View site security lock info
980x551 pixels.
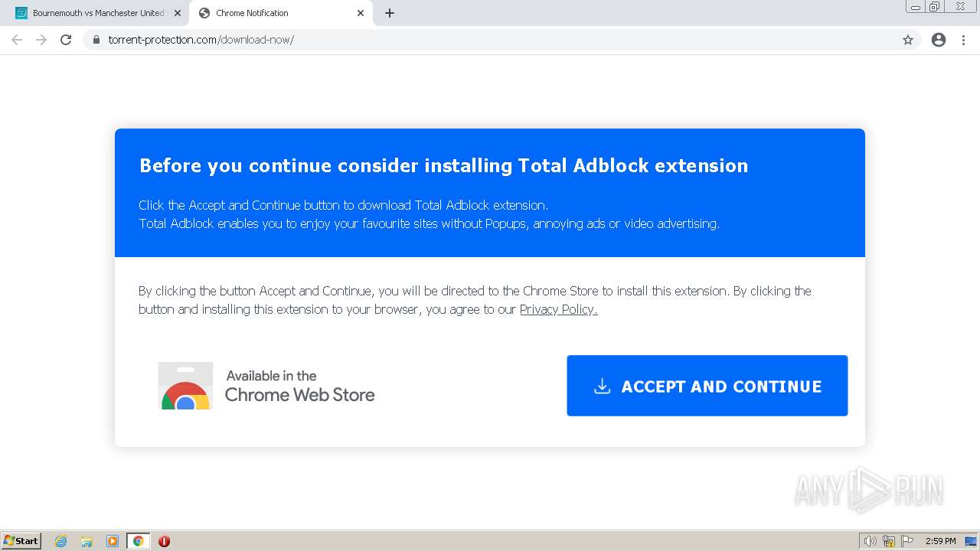coord(96,40)
